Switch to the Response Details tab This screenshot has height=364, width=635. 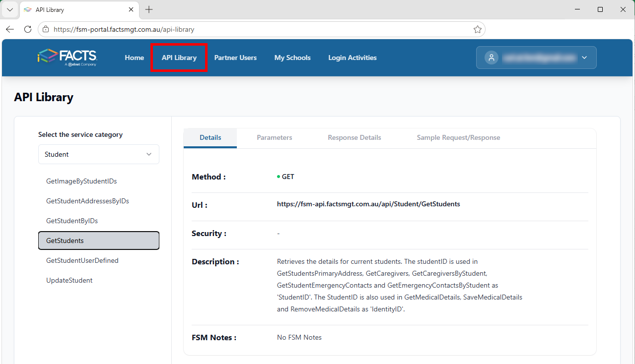[354, 137]
